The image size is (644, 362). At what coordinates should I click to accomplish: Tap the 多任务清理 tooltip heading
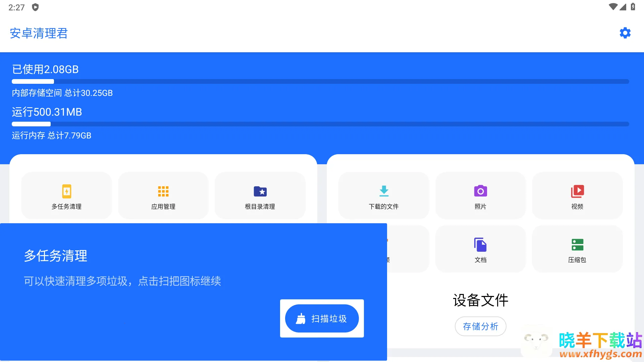tap(56, 256)
